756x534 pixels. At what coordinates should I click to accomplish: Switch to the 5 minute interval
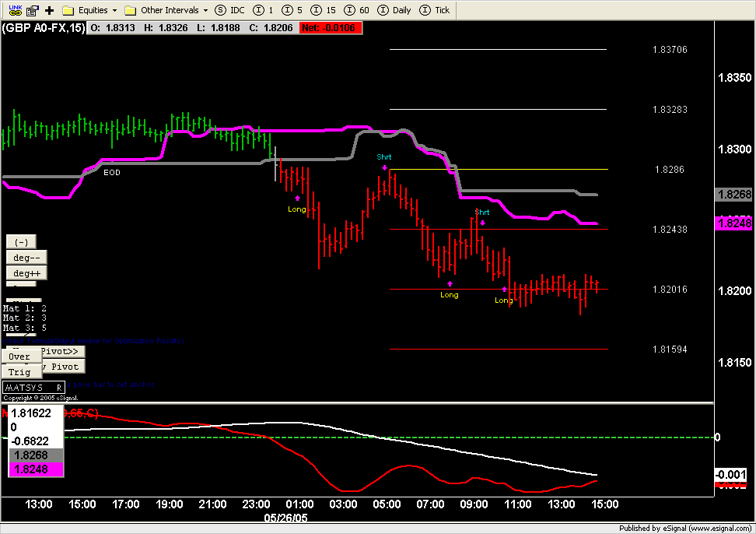(292, 10)
